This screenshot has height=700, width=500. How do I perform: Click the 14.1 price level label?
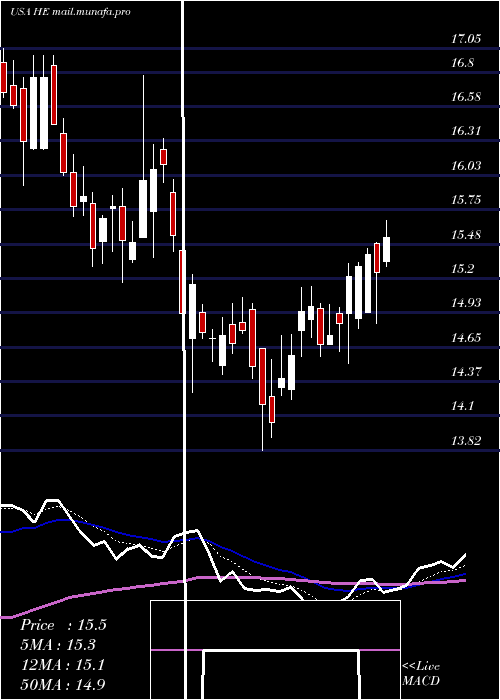[x=462, y=406]
